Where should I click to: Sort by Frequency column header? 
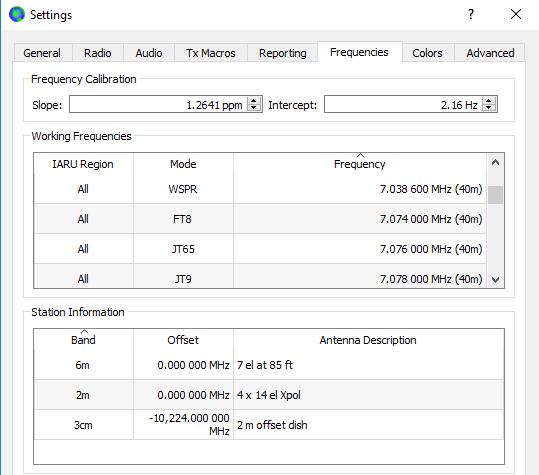(360, 164)
